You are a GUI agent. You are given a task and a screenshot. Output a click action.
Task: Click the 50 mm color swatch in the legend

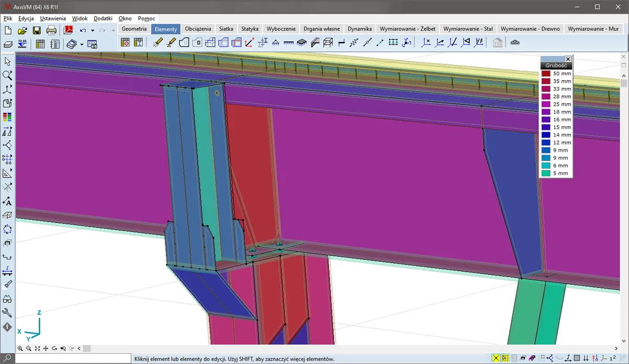pos(546,74)
